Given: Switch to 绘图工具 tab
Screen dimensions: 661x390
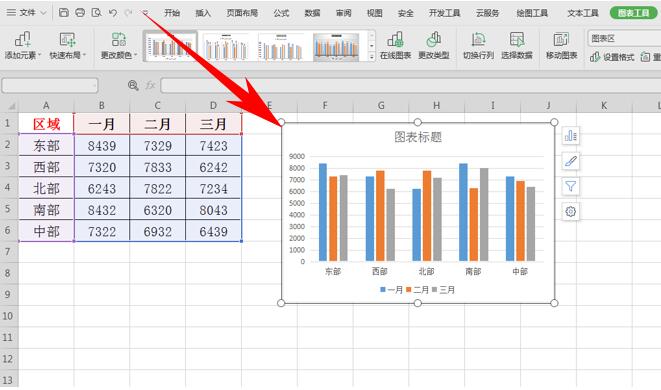Looking at the screenshot, I should [x=532, y=13].
